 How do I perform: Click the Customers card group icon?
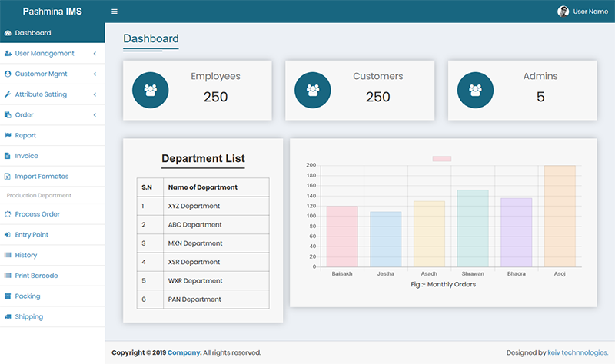[x=313, y=90]
